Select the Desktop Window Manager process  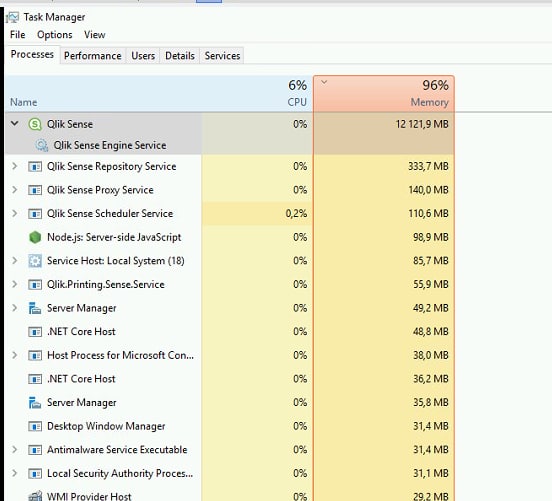coord(230,426)
